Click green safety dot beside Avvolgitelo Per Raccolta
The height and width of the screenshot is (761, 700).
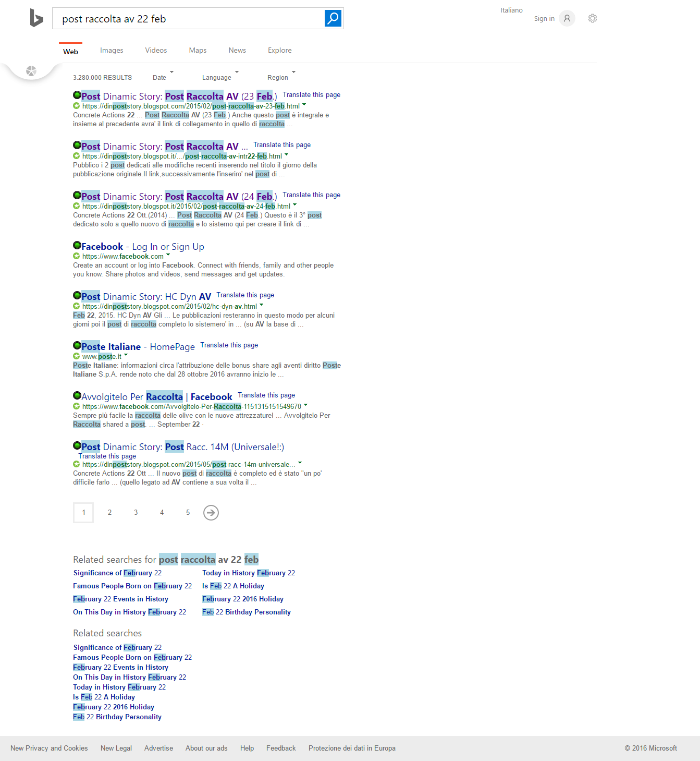tap(77, 395)
